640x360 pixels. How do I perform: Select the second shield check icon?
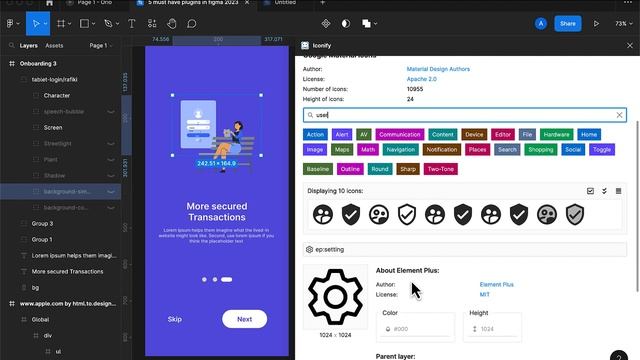coord(407,214)
